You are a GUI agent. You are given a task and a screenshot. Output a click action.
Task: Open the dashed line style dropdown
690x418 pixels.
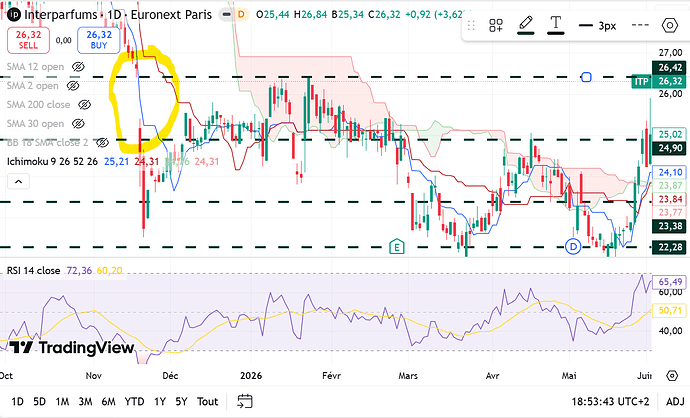(640, 26)
